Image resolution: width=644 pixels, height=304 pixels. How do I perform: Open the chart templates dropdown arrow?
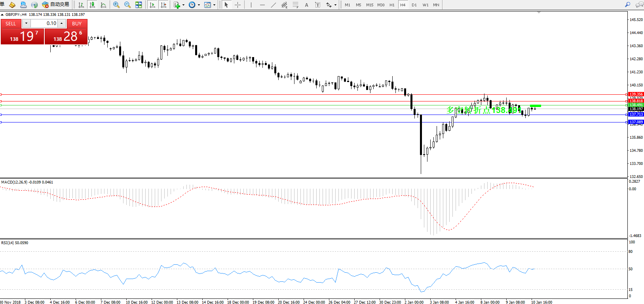[214, 5]
